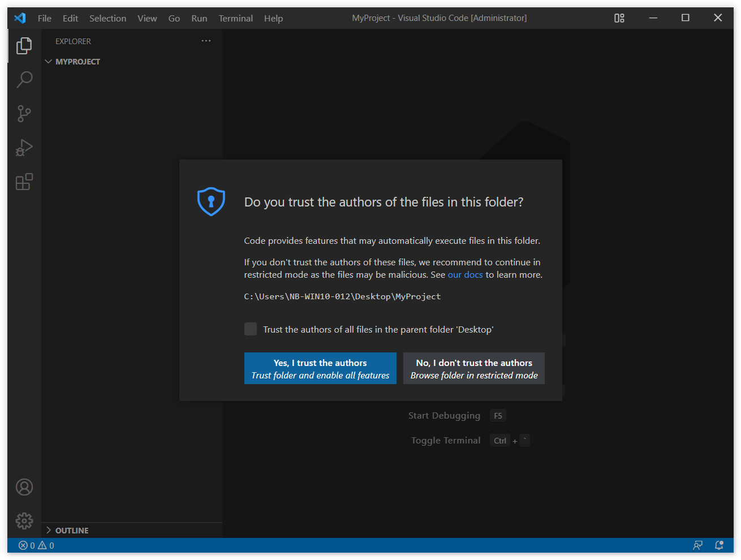Open the Manage gear icon
This screenshot has width=741, height=560.
click(24, 520)
